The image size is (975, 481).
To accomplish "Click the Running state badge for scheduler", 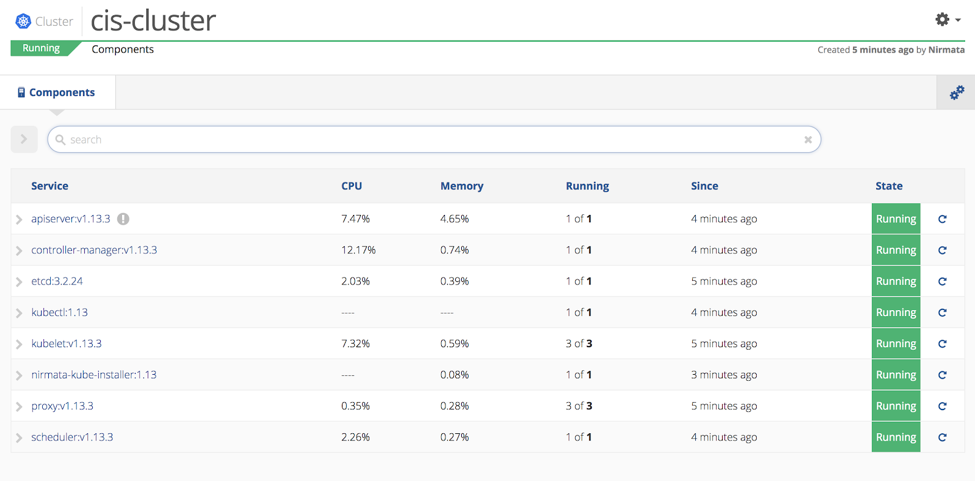I will [x=896, y=437].
